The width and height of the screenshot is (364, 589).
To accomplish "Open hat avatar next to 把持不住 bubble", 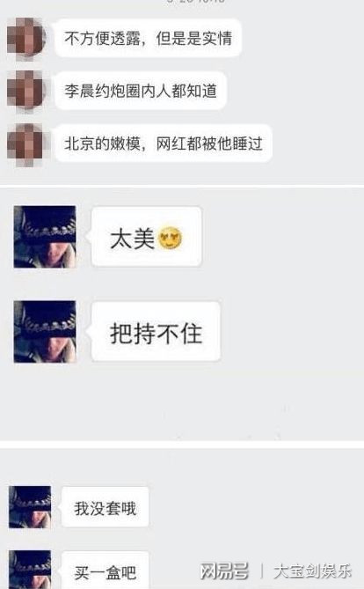I will pos(45,332).
